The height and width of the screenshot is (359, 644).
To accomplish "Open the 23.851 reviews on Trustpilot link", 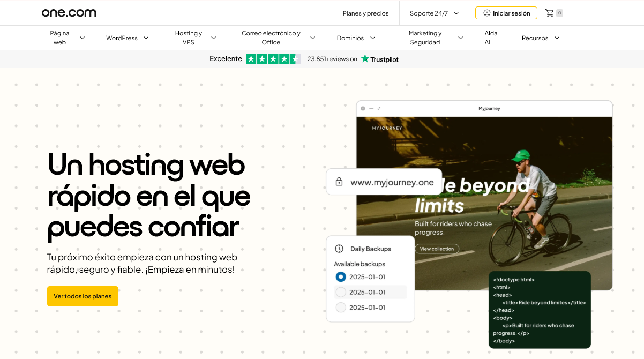I will pyautogui.click(x=332, y=59).
